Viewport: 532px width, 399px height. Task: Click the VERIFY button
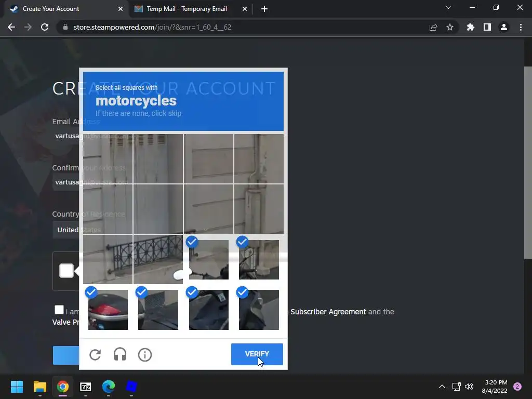tap(257, 354)
